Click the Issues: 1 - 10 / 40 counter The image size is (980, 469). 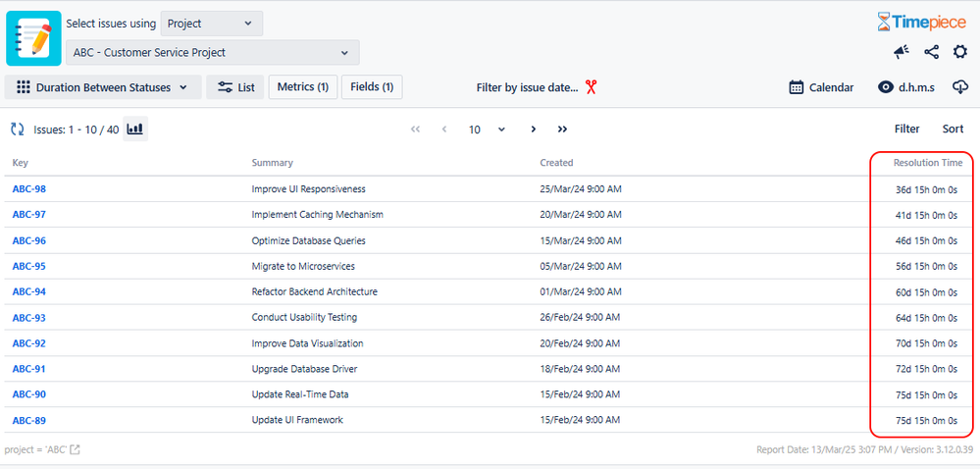[x=77, y=130]
